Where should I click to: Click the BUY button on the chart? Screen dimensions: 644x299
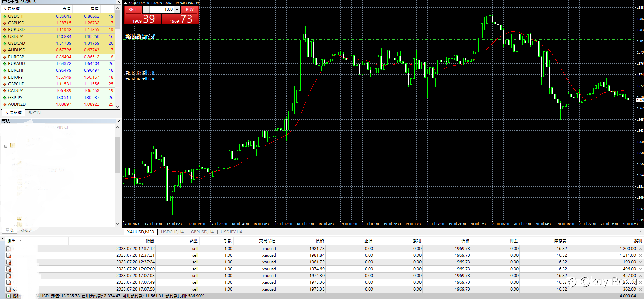coord(190,9)
